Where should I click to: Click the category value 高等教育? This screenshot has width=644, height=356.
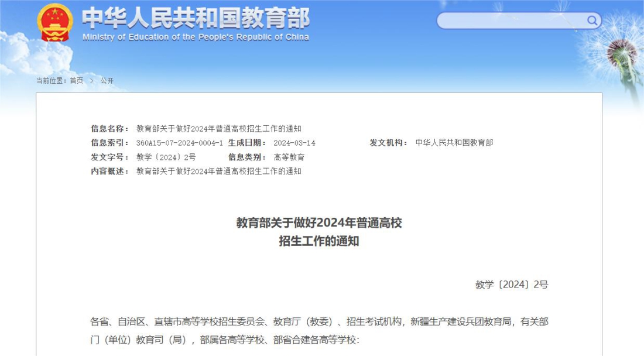(289, 158)
